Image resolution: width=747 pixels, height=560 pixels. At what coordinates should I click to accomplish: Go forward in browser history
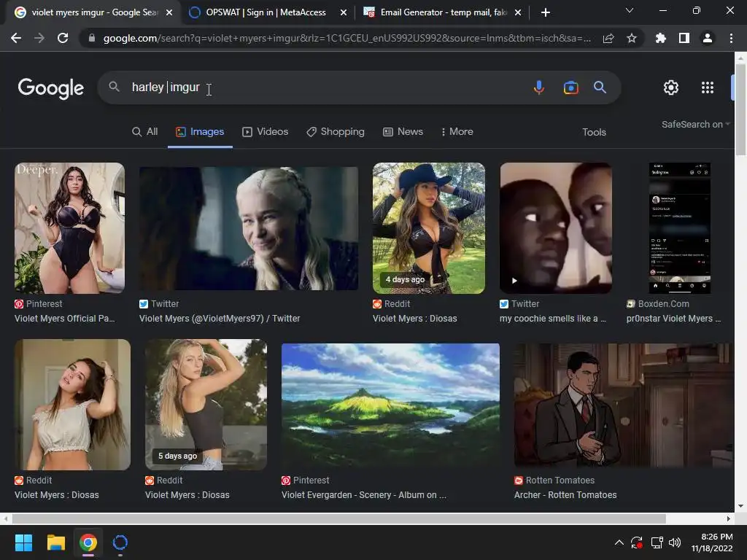pyautogui.click(x=39, y=38)
